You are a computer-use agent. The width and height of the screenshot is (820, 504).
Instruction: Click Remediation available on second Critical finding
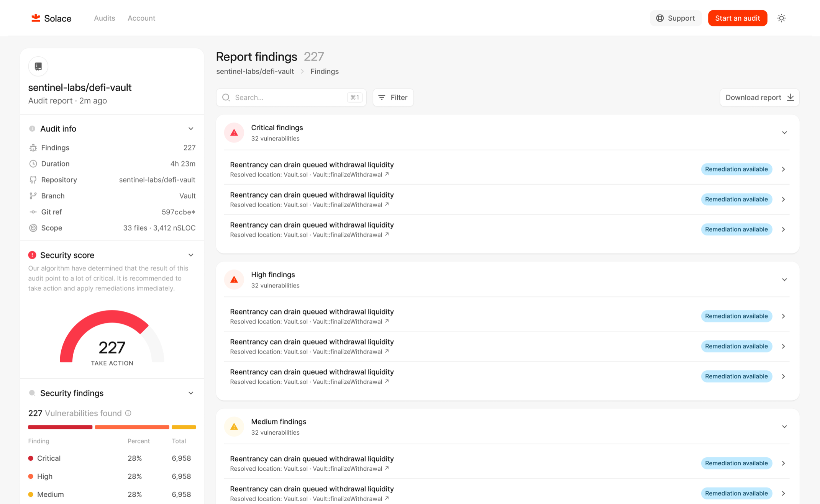(736, 199)
